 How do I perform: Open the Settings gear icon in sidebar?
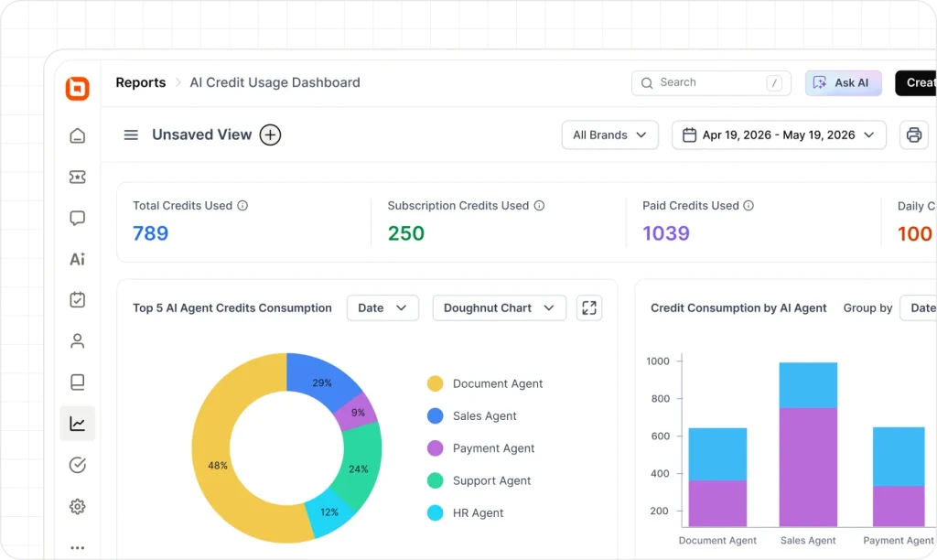tap(78, 506)
